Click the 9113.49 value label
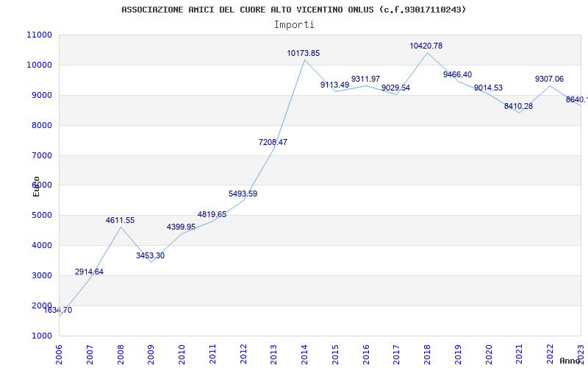The width and height of the screenshot is (588, 368). click(334, 85)
